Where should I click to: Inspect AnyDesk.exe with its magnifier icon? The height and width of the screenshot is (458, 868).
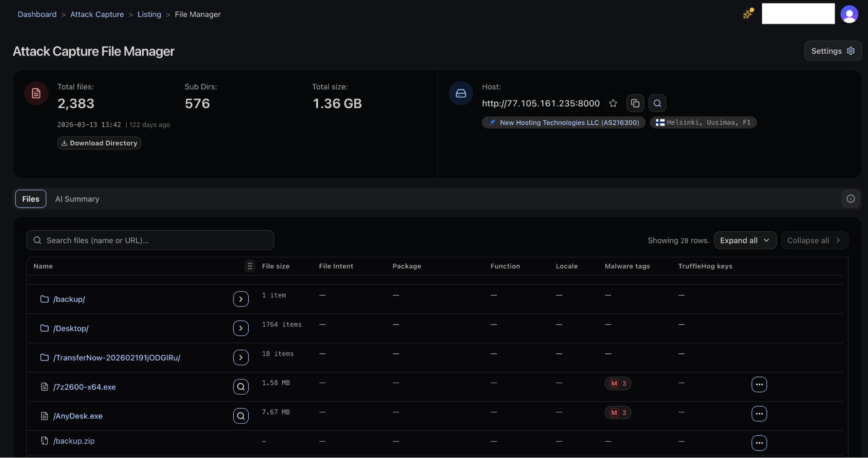point(241,416)
